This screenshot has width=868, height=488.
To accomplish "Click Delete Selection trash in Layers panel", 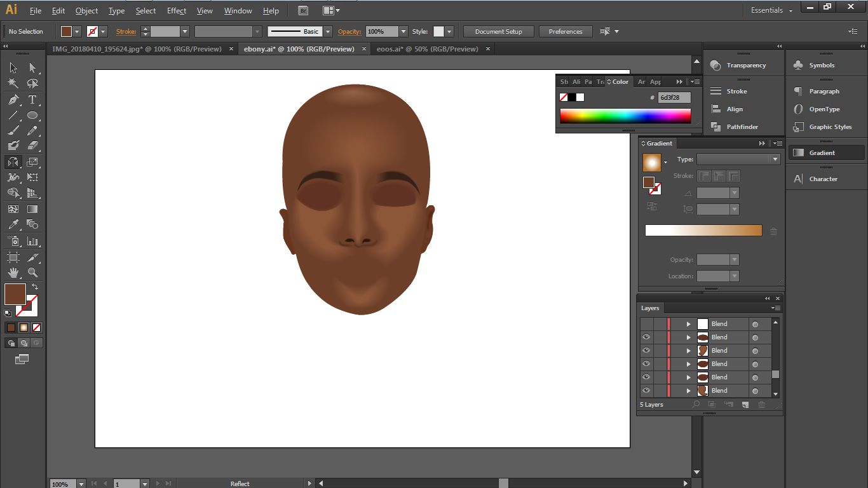I will tap(761, 405).
